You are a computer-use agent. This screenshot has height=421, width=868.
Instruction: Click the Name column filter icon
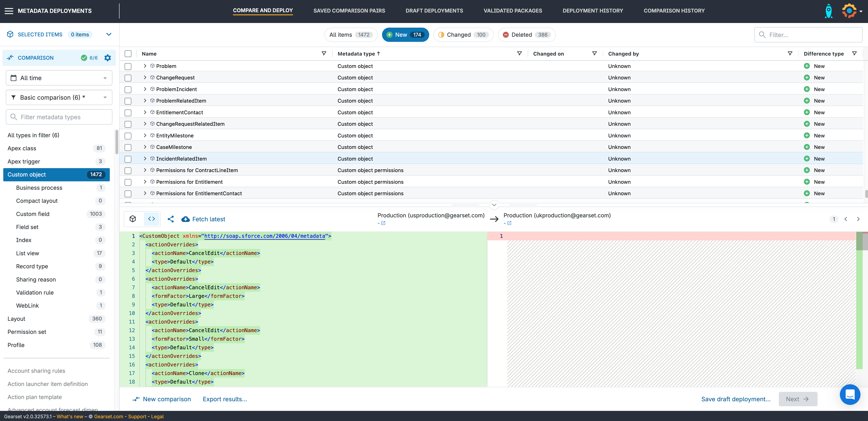coord(324,54)
